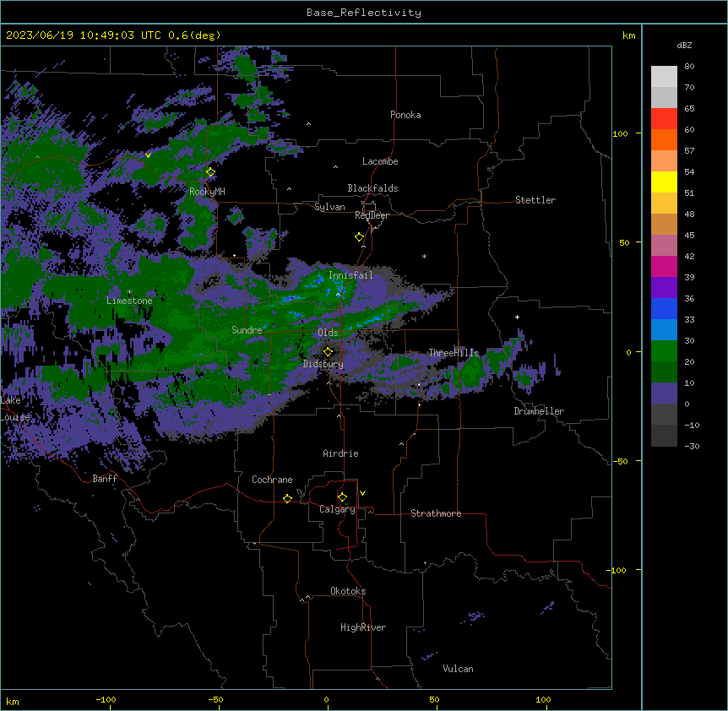Pick the red swatch between 65 and 60 dBZ

click(664, 119)
